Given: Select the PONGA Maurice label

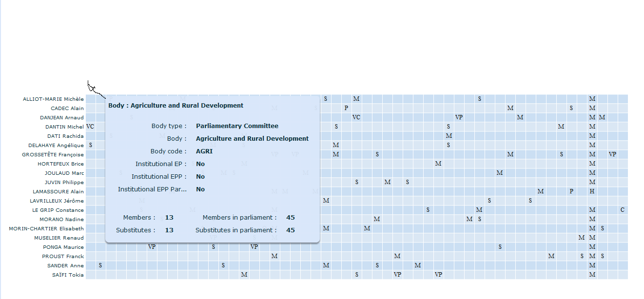Looking at the screenshot, I should pos(63,247).
